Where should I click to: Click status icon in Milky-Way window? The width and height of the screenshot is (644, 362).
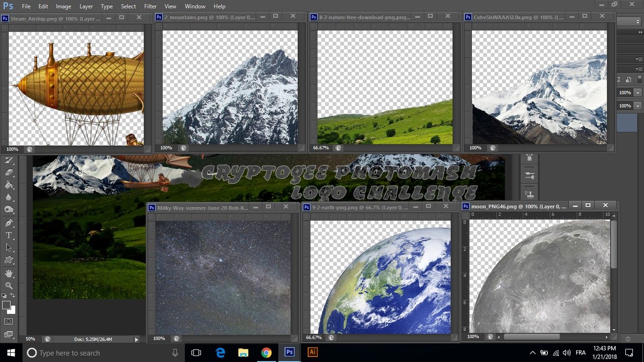tap(176, 338)
